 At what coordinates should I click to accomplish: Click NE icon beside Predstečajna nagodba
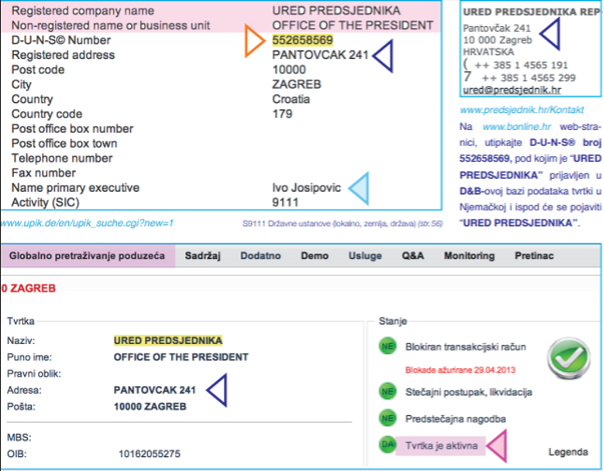click(388, 418)
